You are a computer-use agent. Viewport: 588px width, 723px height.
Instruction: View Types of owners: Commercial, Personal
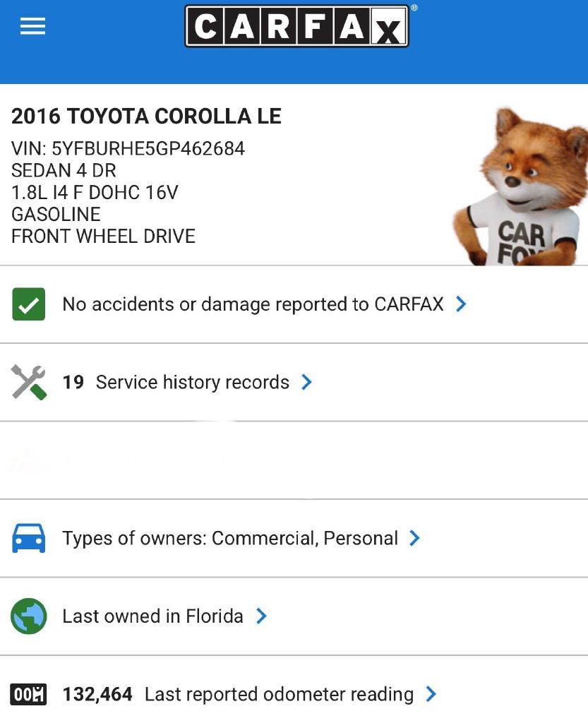[230, 538]
